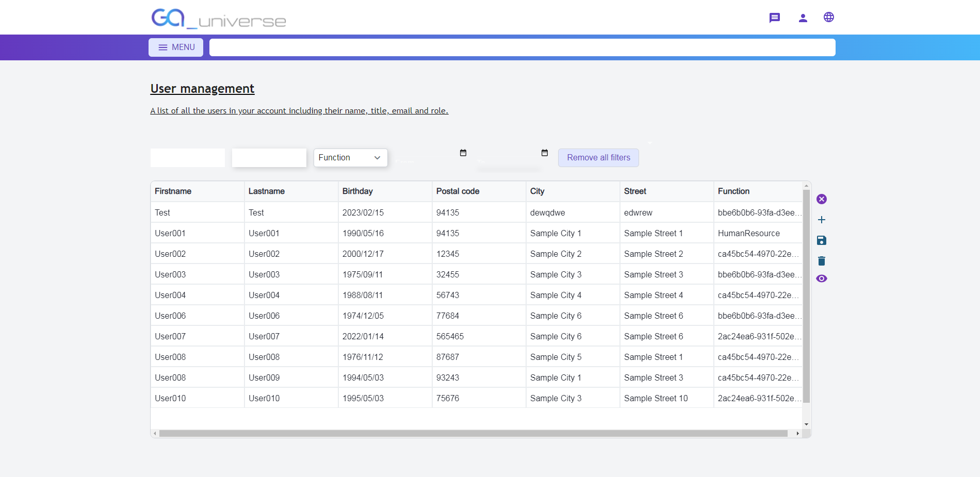Screen dimensions: 980x477
Task: Open the second date filter calendar icon
Action: click(545, 153)
